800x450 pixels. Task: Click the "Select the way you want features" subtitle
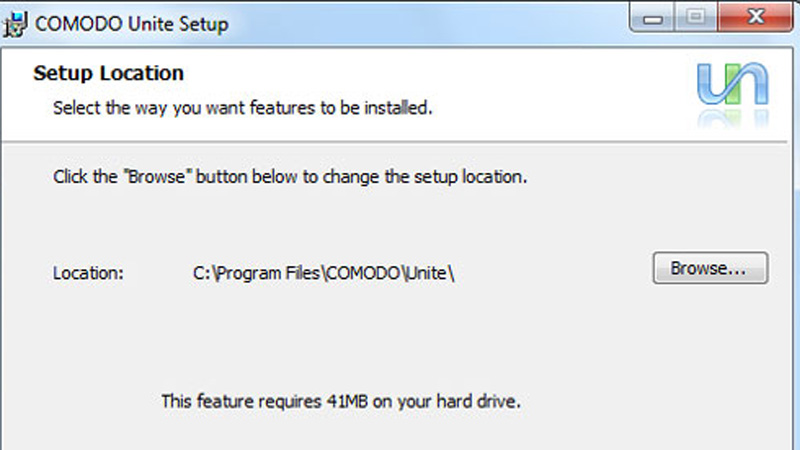click(242, 108)
